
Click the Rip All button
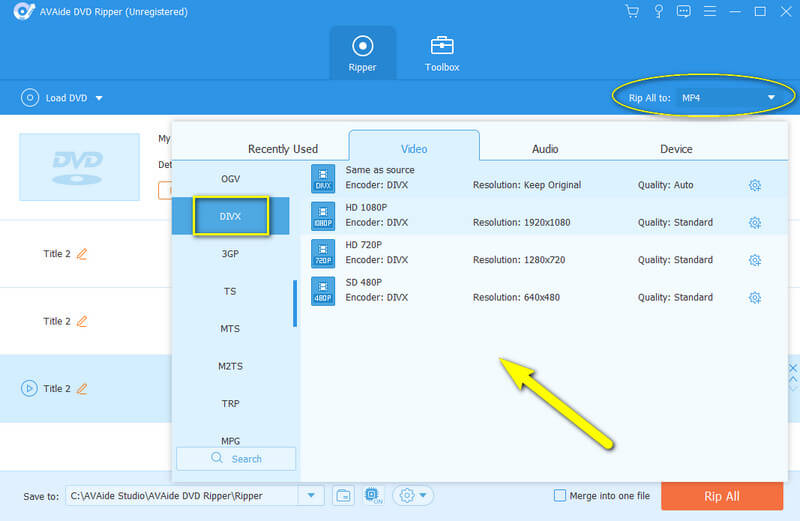pos(721,496)
